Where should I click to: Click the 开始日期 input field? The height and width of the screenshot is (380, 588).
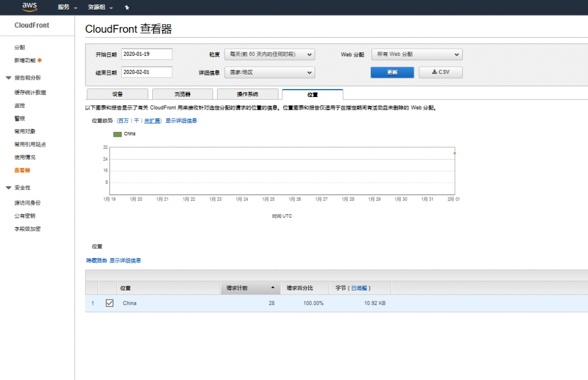tap(146, 54)
